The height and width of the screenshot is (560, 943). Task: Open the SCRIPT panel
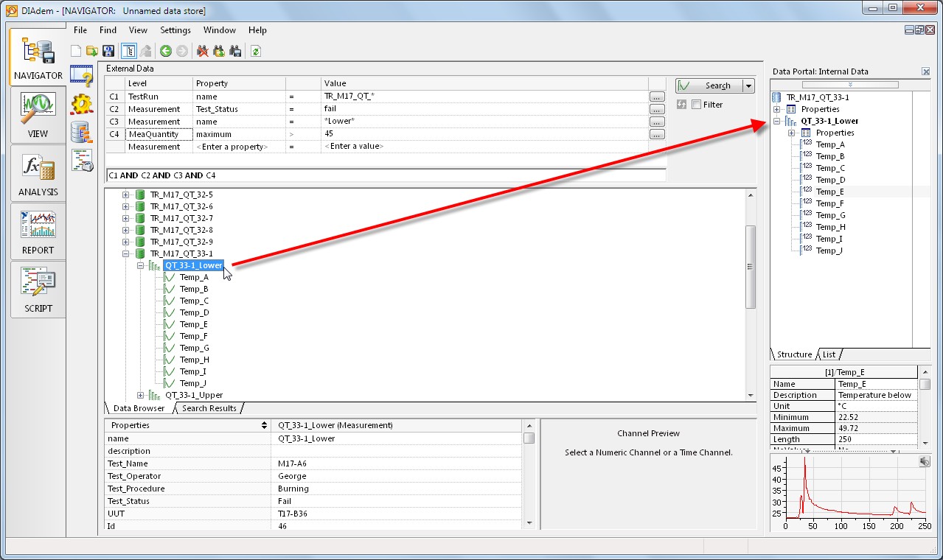38,290
